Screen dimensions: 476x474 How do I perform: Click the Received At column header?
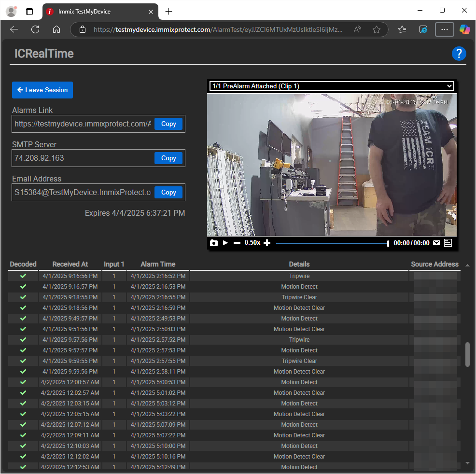click(70, 265)
